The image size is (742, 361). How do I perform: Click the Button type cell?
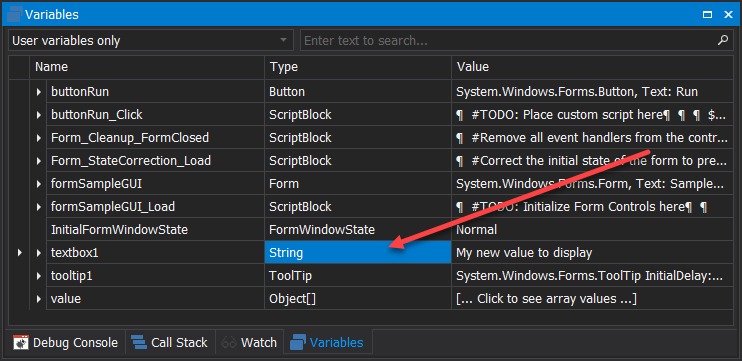pyautogui.click(x=358, y=92)
